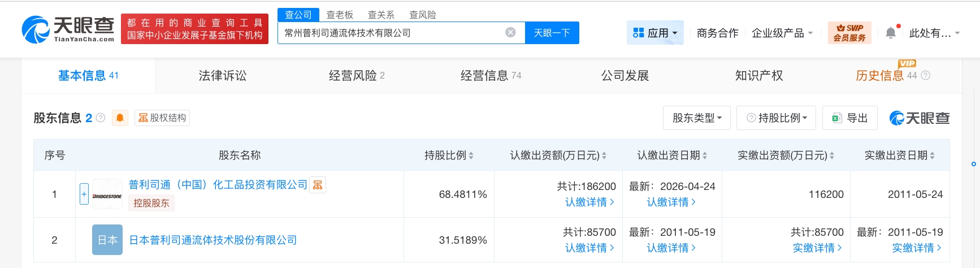Click the Bridgestone shareholder logo thumbnail

(107, 194)
